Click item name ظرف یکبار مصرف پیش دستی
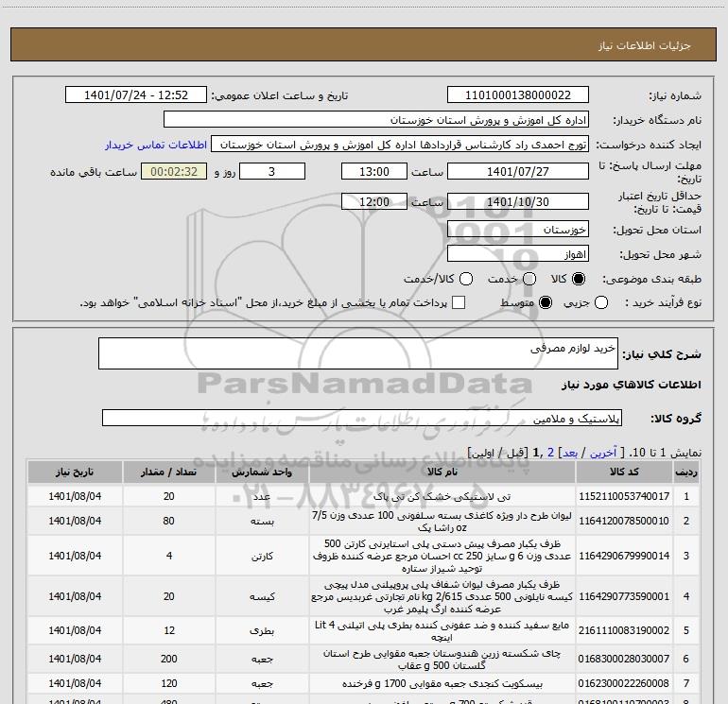Viewport: 728px width, 704px height. (x=442, y=556)
